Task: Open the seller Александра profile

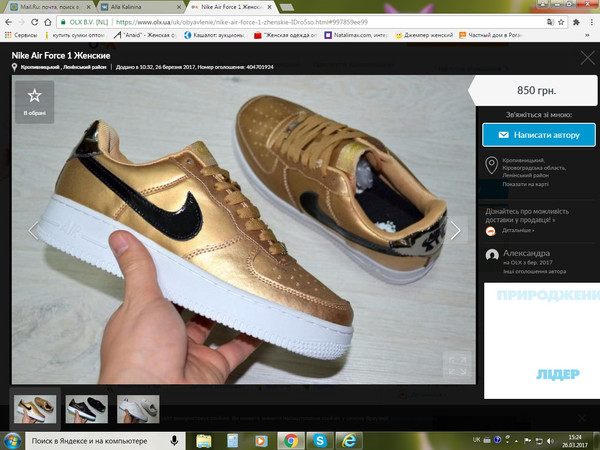Action: [x=526, y=253]
